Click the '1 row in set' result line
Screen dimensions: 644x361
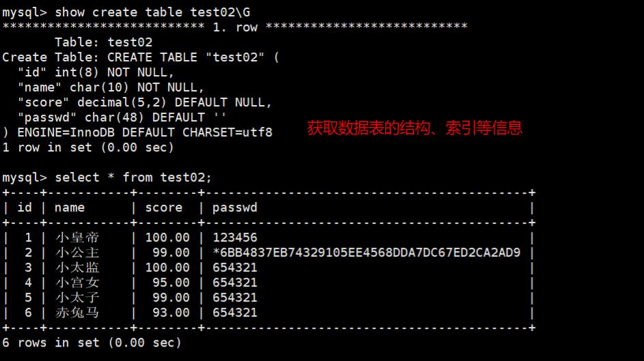tap(88, 147)
